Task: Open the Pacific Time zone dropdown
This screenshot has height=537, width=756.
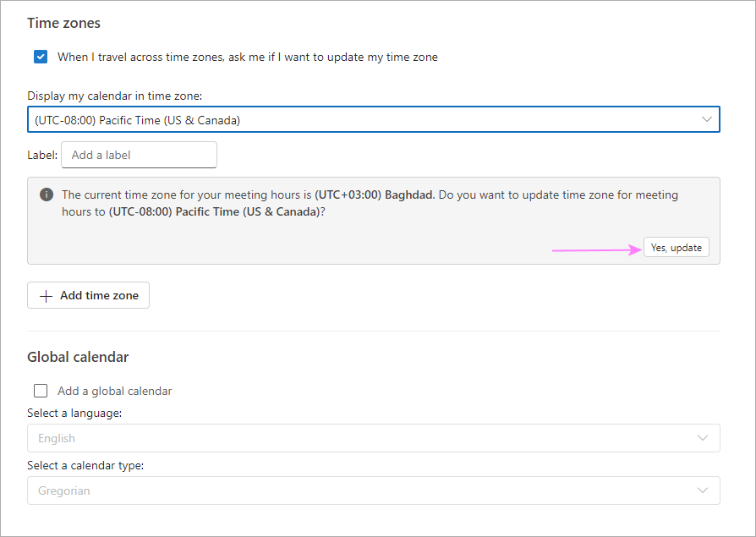Action: pyautogui.click(x=374, y=119)
